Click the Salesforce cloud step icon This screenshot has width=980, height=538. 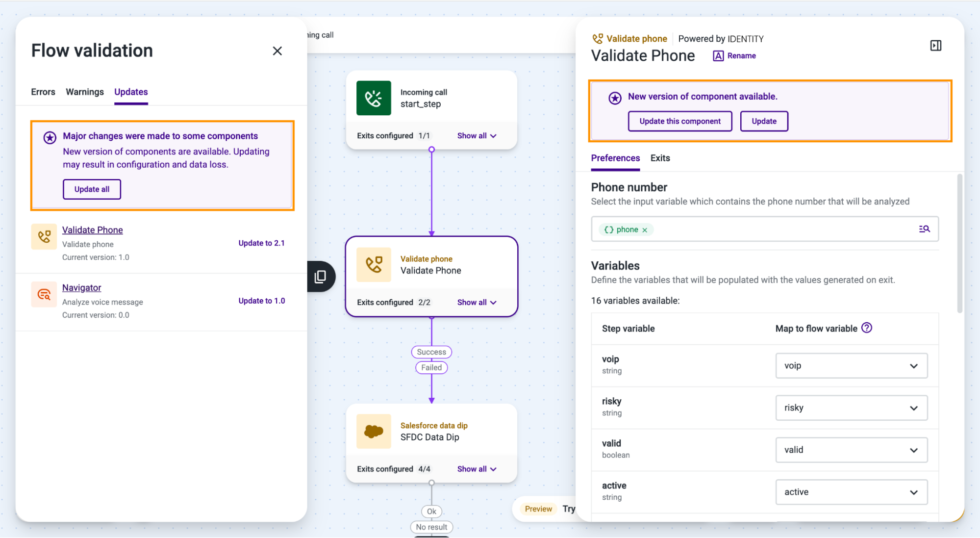[x=374, y=432]
